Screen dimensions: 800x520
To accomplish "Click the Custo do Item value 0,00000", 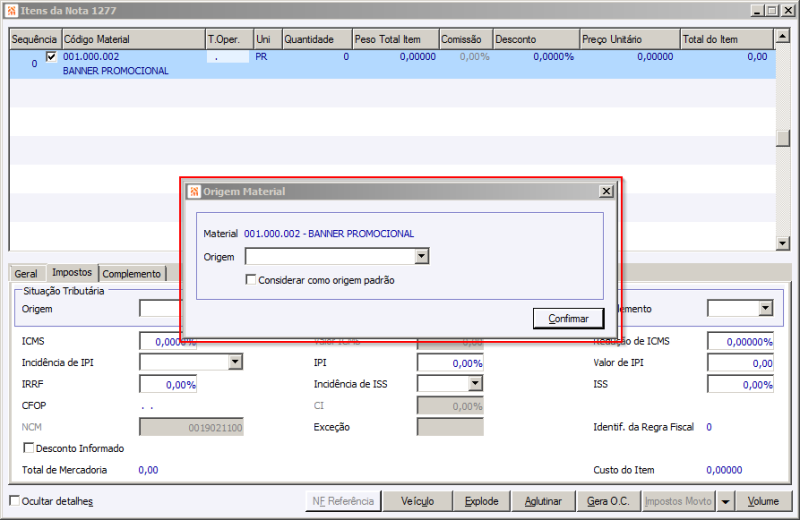I will point(724,470).
